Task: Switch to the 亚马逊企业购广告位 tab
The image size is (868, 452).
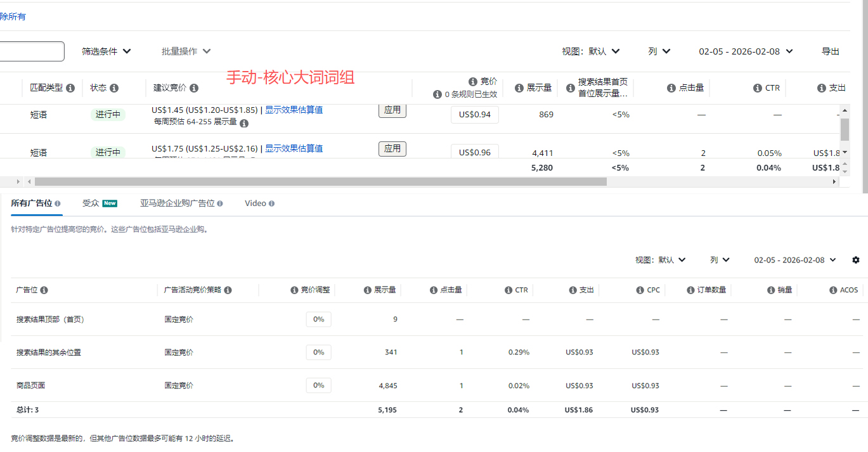Action: [181, 203]
